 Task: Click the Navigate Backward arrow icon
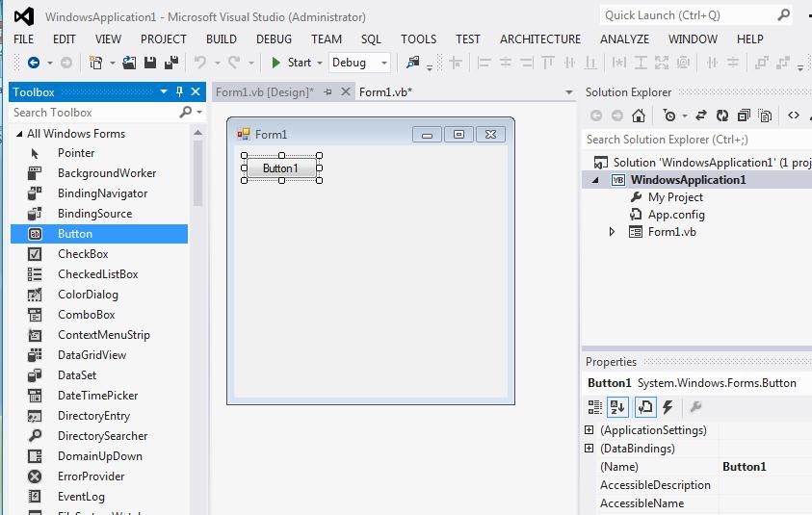click(x=34, y=63)
